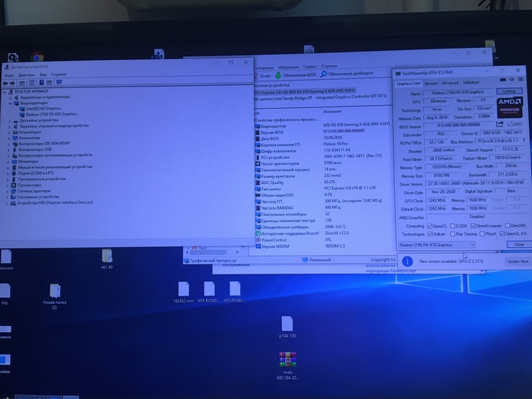
Task: Click the Update Now button
Action: pos(517,261)
